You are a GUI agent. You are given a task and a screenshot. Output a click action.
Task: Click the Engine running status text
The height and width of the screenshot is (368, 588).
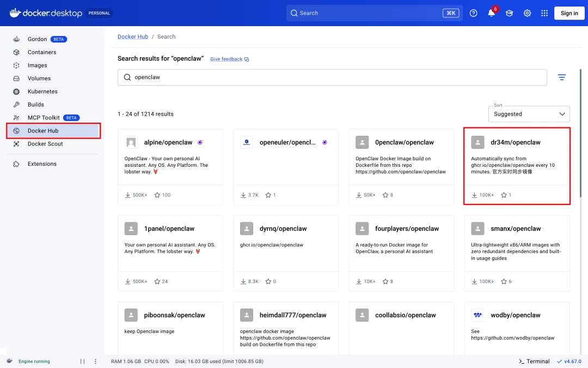(34, 361)
